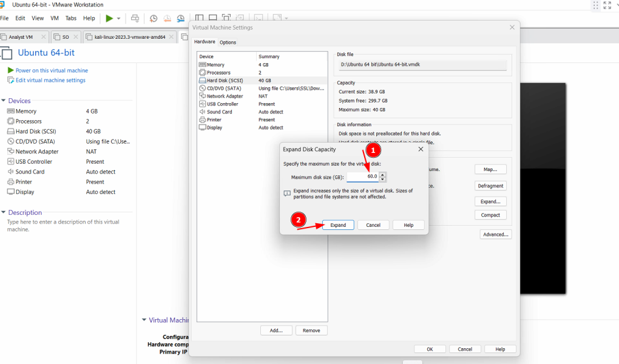Increase disk size with the up spinner arrow

382,175
